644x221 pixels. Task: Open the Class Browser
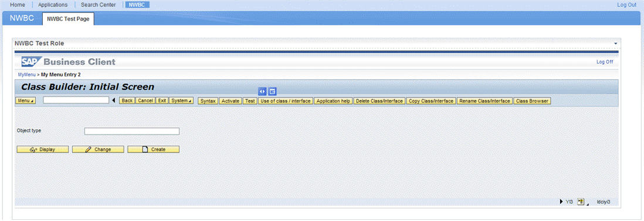click(x=533, y=101)
